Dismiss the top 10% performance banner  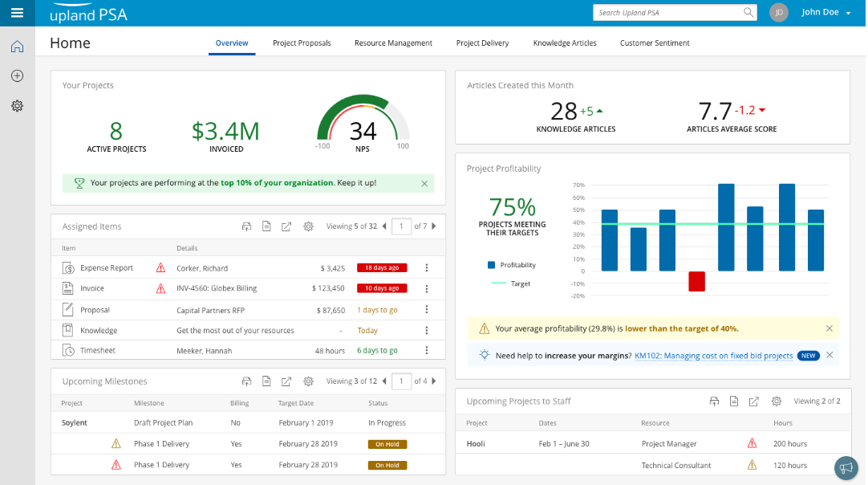pyautogui.click(x=424, y=183)
